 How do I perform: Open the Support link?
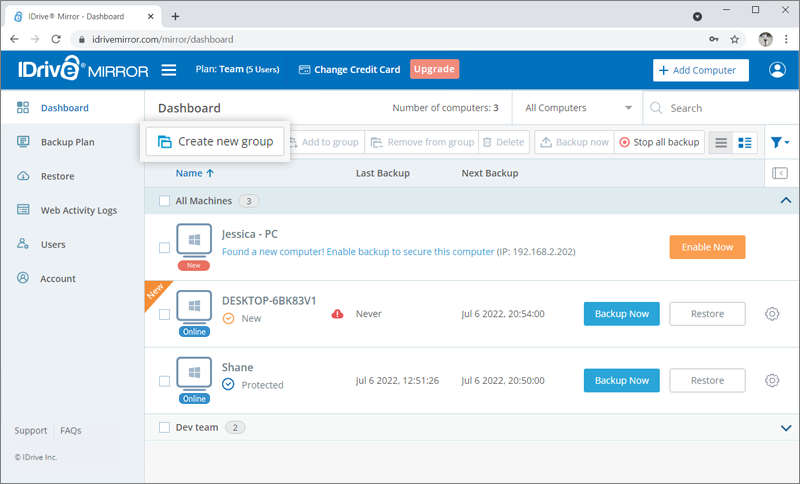(x=31, y=430)
